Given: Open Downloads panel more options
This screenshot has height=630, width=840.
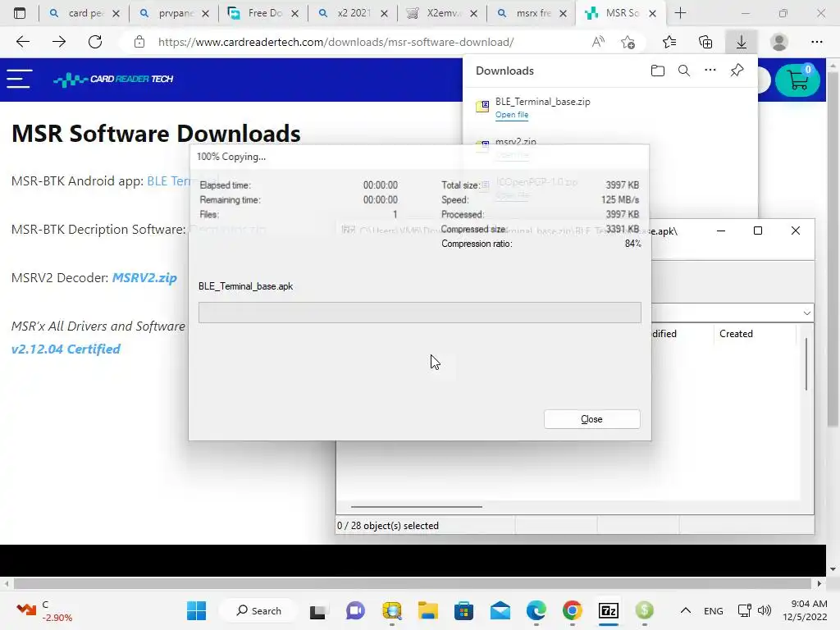Looking at the screenshot, I should click(710, 71).
